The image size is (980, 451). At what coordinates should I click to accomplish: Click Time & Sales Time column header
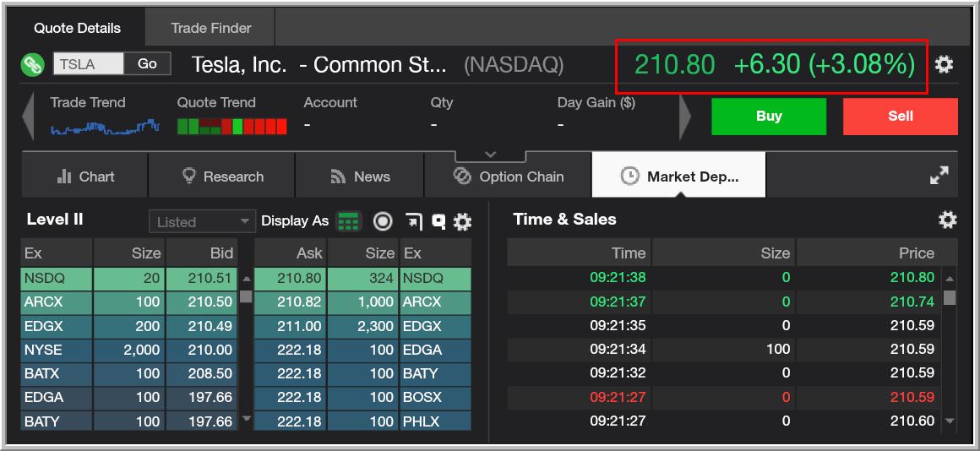click(x=579, y=253)
